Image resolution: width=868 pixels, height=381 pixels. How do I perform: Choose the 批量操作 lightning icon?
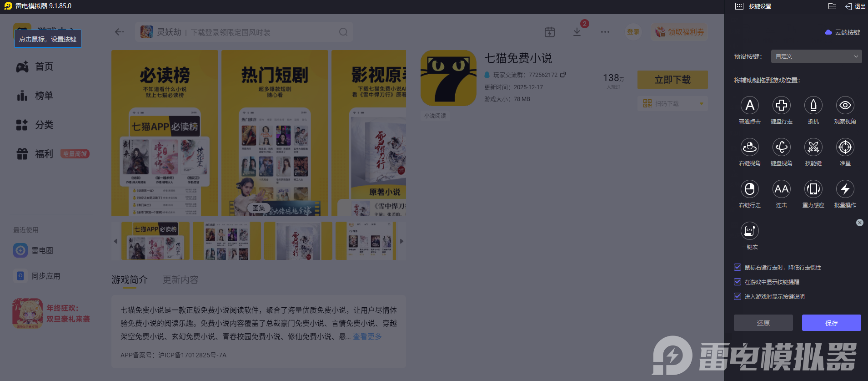click(845, 189)
